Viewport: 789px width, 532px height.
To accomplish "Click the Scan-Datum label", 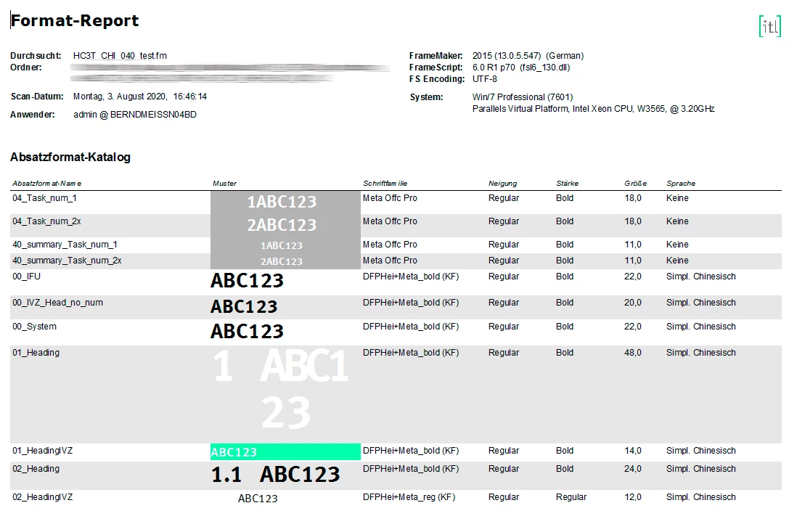I will pyautogui.click(x=37, y=97).
